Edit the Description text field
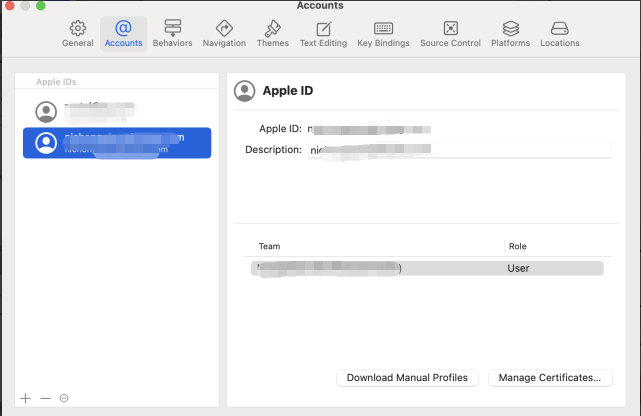 click(459, 150)
